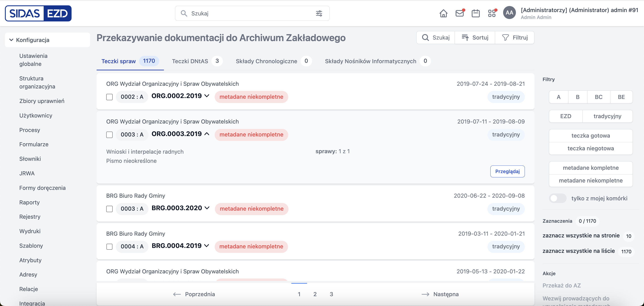Toggle category BE filter
This screenshot has height=306, width=644.
click(x=621, y=97)
